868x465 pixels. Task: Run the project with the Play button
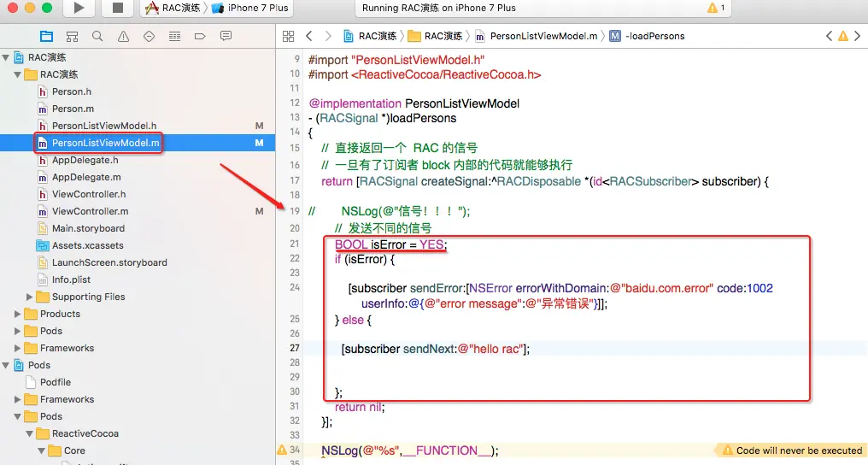click(79, 8)
